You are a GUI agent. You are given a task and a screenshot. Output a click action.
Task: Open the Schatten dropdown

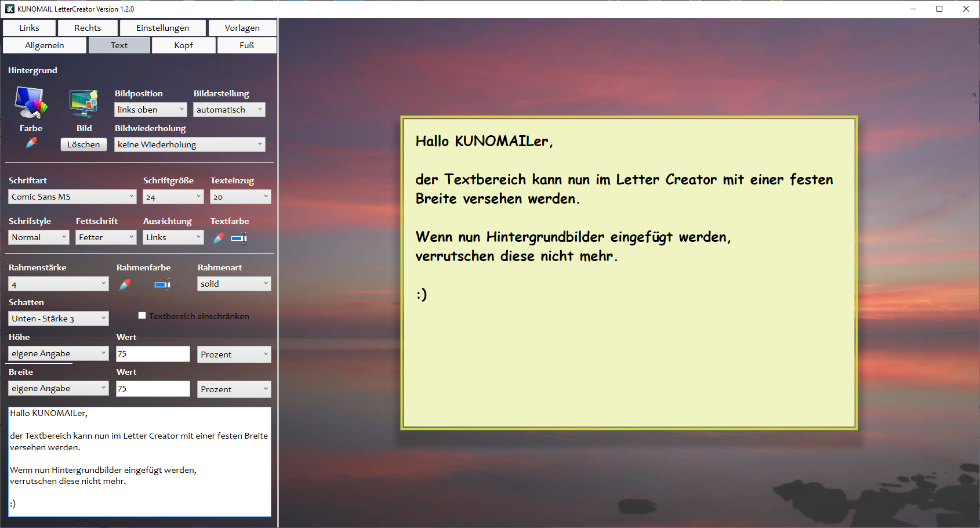[59, 319]
